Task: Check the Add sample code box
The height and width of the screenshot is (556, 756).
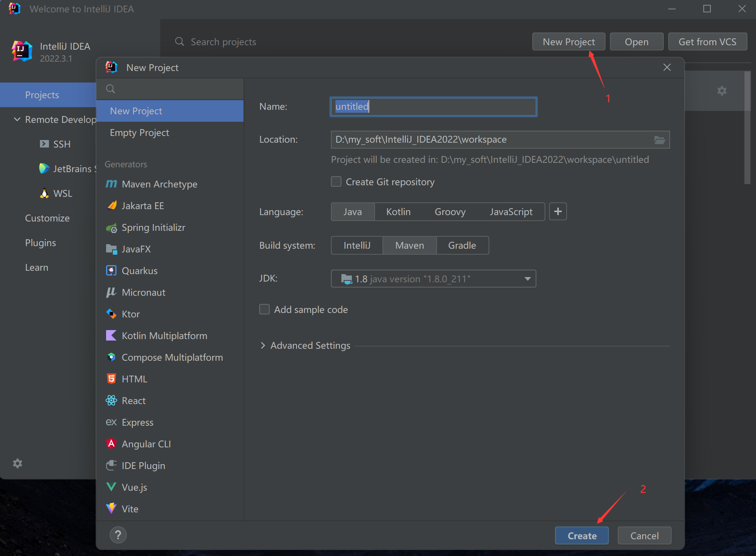Action: (264, 310)
